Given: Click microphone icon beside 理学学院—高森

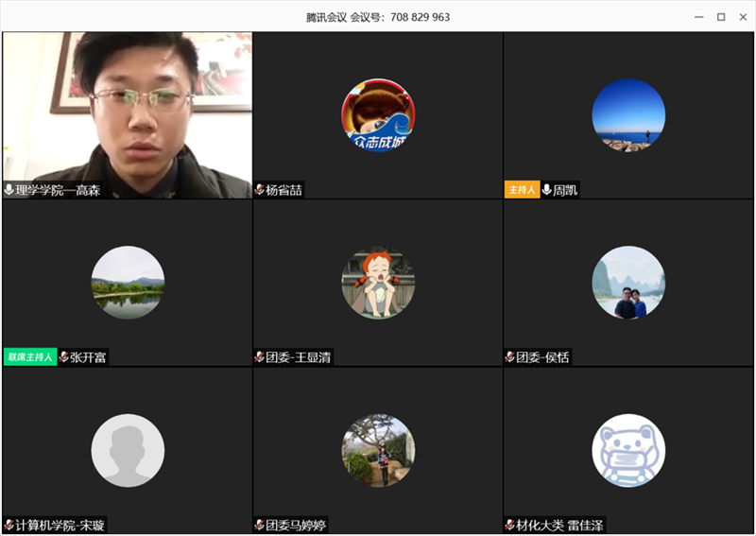Looking at the screenshot, I should (x=9, y=190).
